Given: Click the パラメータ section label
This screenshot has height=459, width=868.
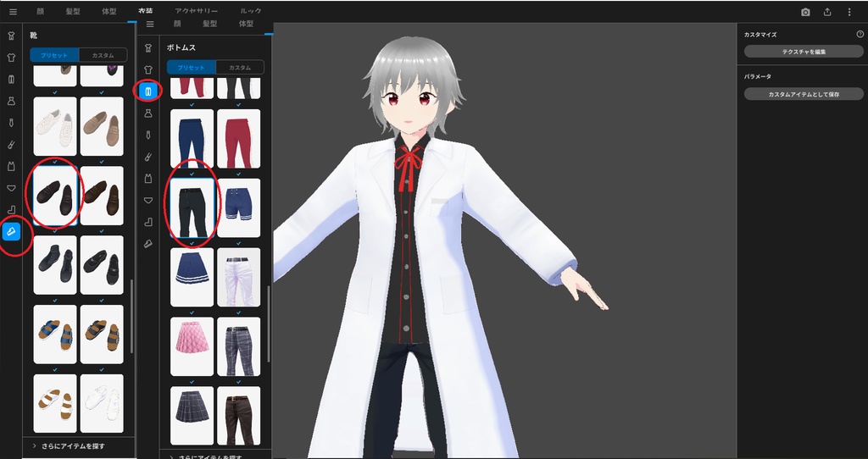Looking at the screenshot, I should pos(757,76).
